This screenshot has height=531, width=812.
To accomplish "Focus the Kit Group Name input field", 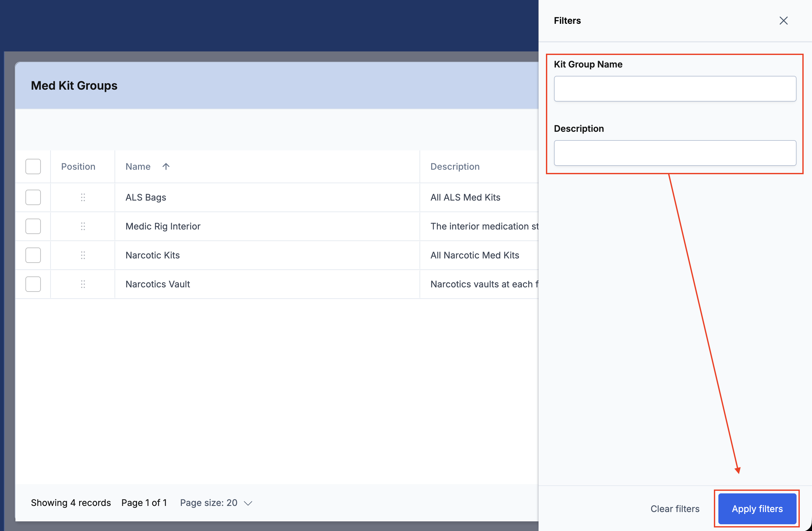I will tap(675, 89).
